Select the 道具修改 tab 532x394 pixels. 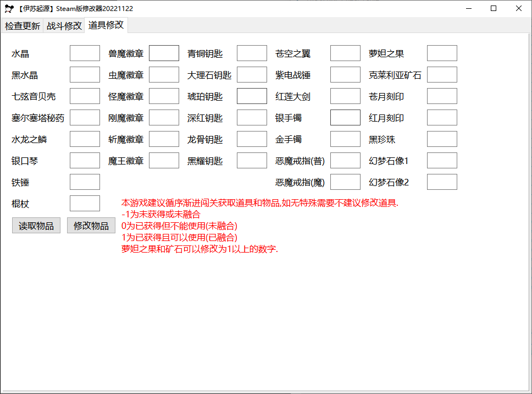pyautogui.click(x=106, y=25)
